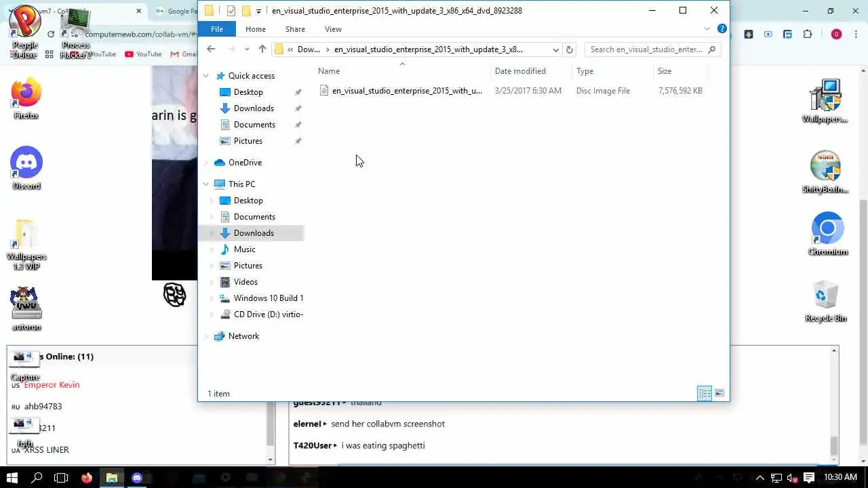Open Explorer Help via the blue question mark
Screen dimensions: 868x488
tap(722, 29)
